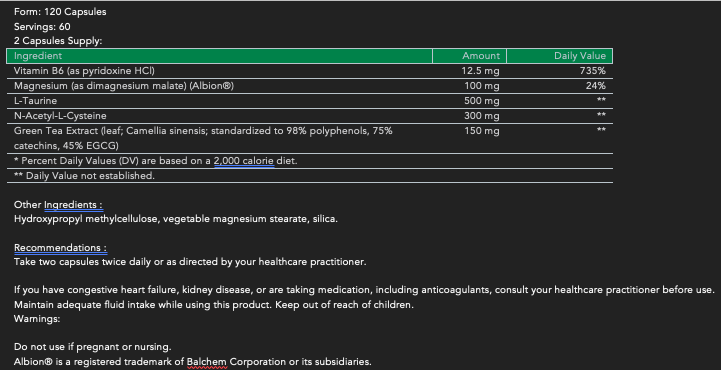Click the underlined '2,000 calorie' phrase
Image resolution: width=721 pixels, height=370 pixels.
point(244,161)
